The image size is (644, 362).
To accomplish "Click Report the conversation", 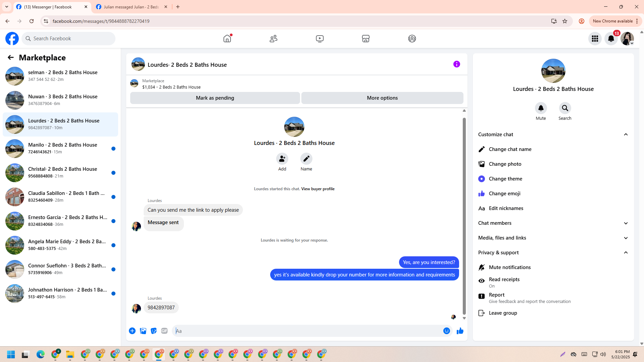I will 553,298.
